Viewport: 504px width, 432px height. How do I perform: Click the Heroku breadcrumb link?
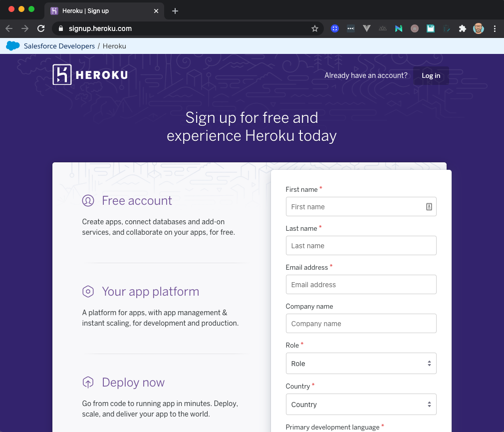(114, 45)
